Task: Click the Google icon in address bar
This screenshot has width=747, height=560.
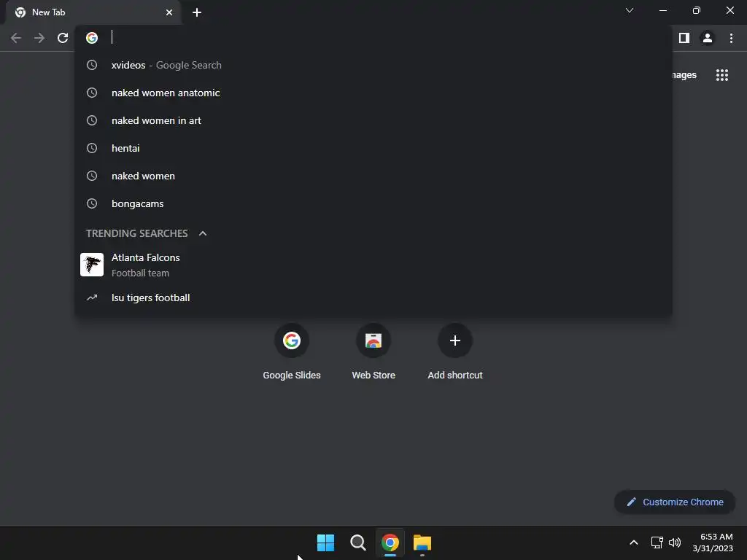Action: click(92, 38)
